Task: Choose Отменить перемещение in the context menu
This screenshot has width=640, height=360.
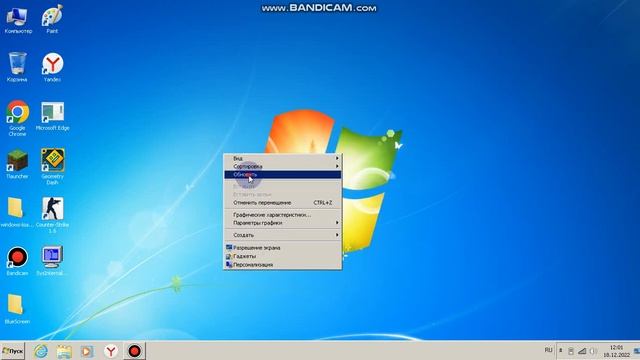Action: pyautogui.click(x=282, y=203)
